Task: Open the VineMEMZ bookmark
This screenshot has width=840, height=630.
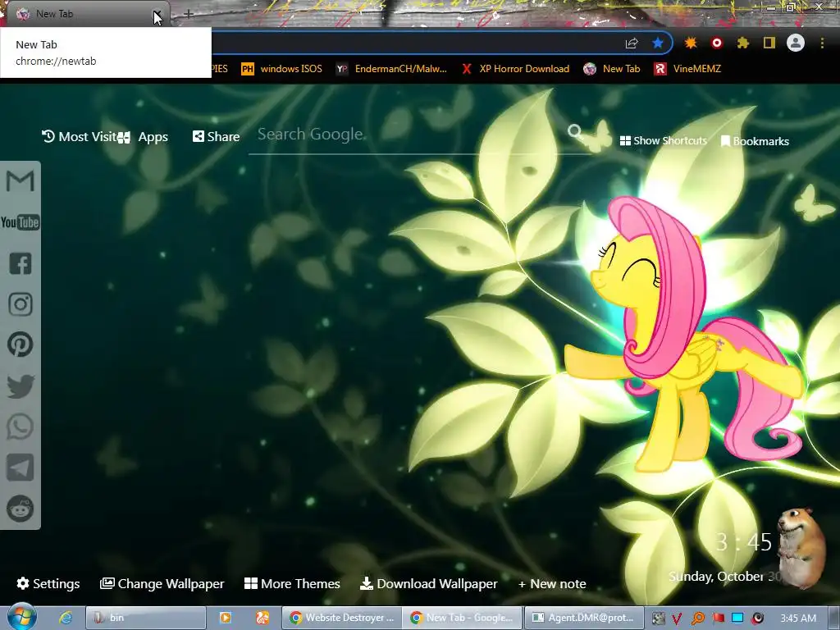Action: tap(687, 69)
